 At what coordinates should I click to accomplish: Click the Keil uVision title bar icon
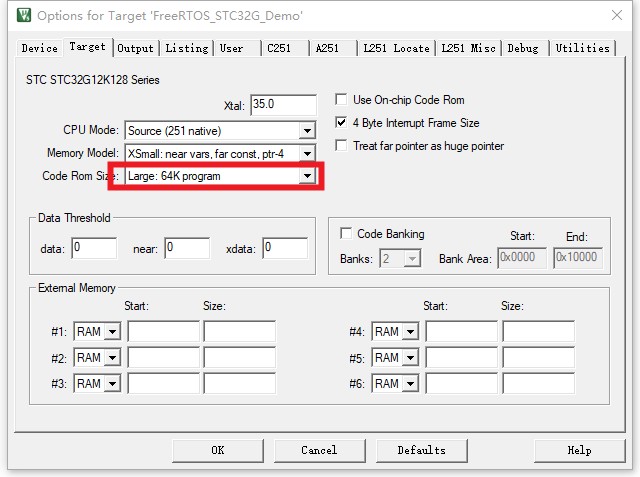(24, 15)
